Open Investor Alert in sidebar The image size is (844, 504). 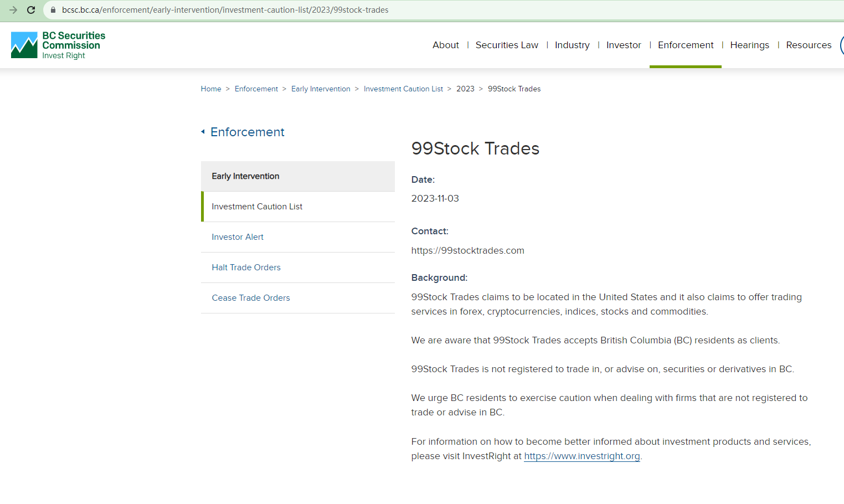pos(238,237)
